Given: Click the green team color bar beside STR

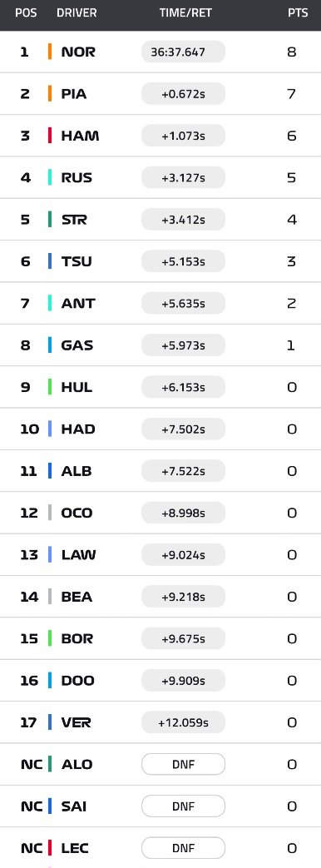Looking at the screenshot, I should (x=50, y=219).
